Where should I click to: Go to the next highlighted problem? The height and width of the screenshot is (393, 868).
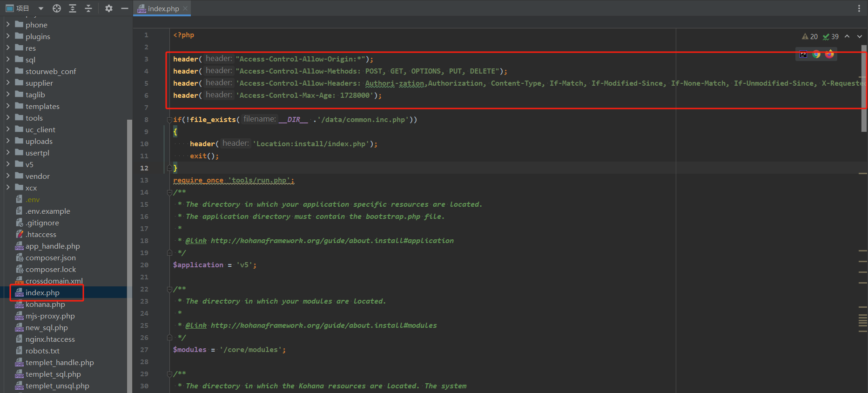pos(860,37)
